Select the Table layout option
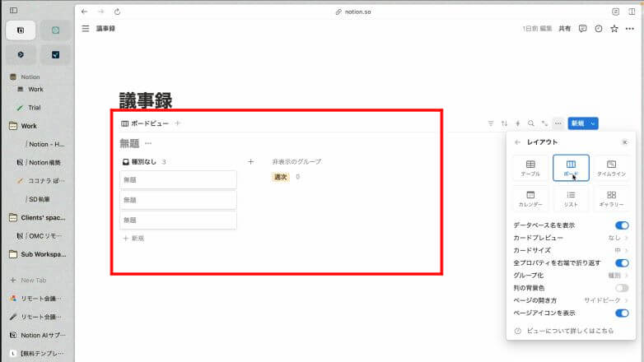 click(x=530, y=168)
